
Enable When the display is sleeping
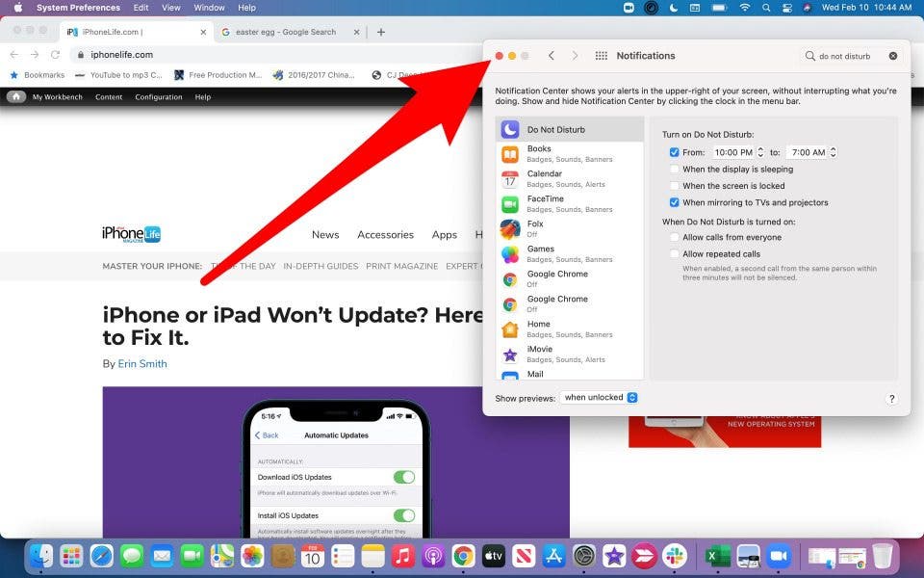tap(675, 170)
